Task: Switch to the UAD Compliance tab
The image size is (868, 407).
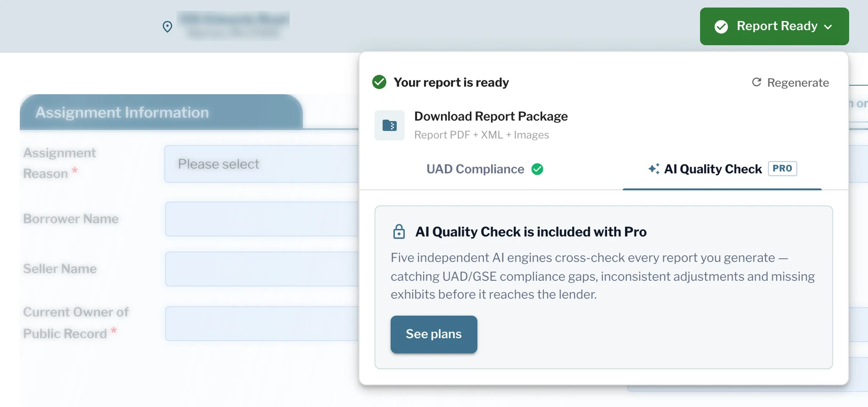Action: point(484,169)
